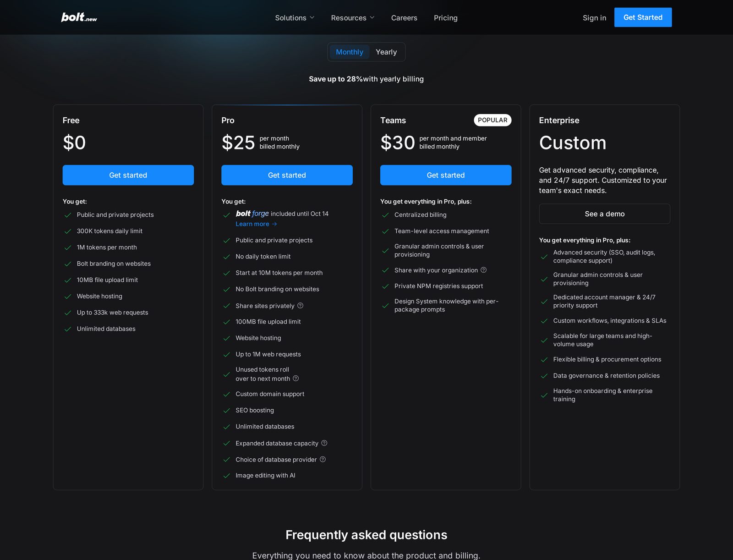Screen dimensions: 733x560
Task: Click 'Image editing with AI' feature text
Action: 265,476
